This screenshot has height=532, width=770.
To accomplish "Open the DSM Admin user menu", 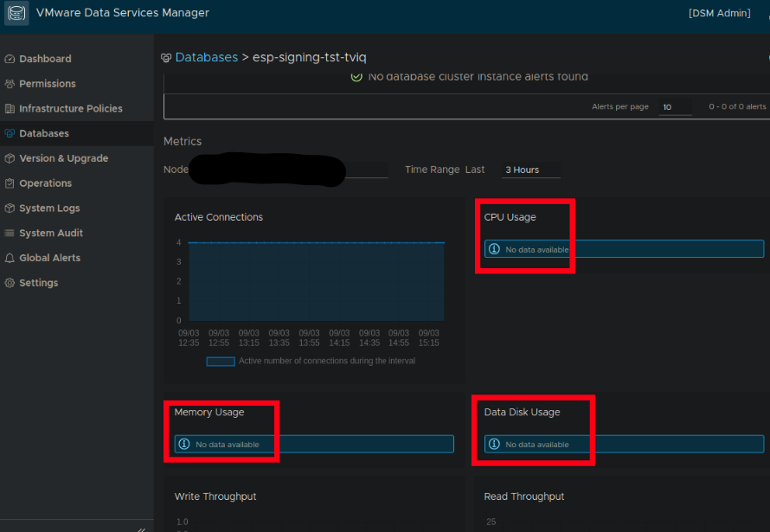I will click(719, 14).
